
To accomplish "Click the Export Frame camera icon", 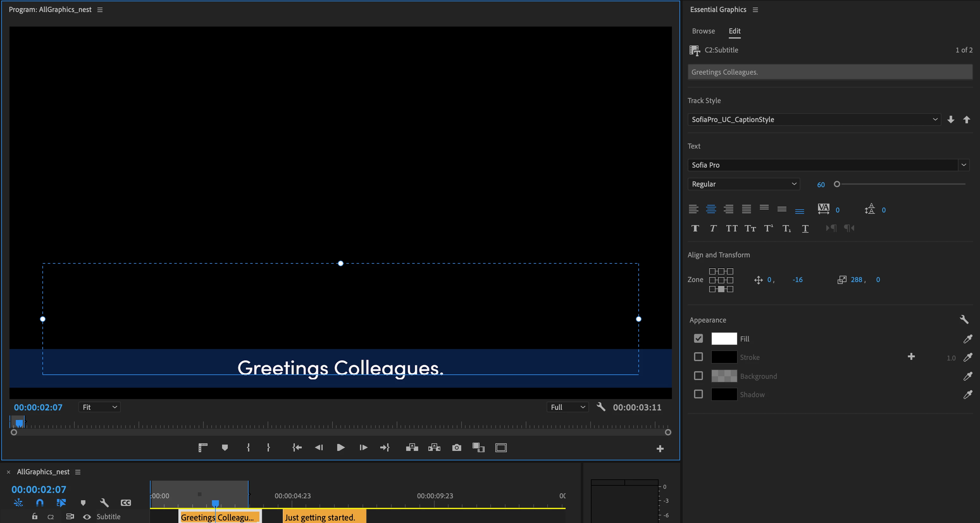I will (456, 448).
